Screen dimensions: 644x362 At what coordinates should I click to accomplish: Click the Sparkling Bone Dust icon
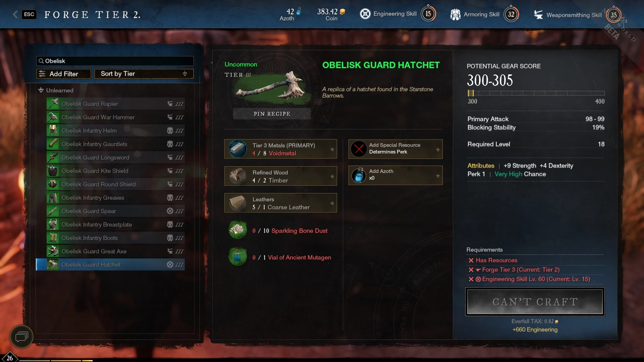coord(237,230)
